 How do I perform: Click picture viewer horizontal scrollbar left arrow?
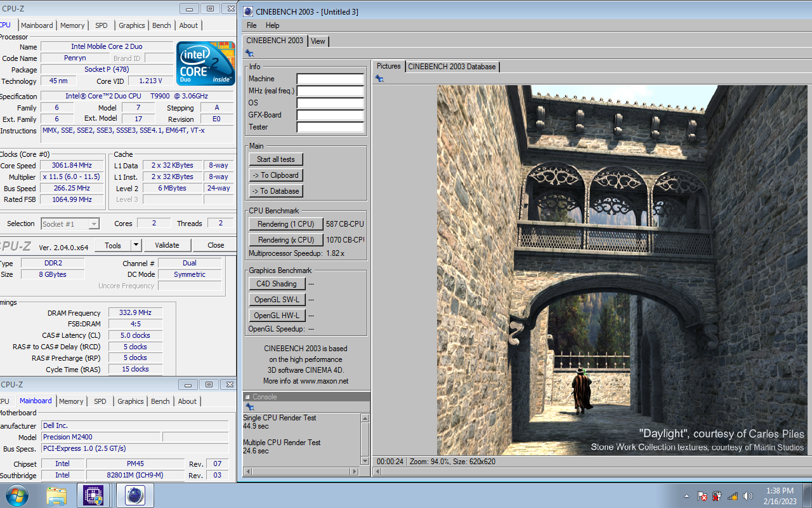(x=377, y=472)
